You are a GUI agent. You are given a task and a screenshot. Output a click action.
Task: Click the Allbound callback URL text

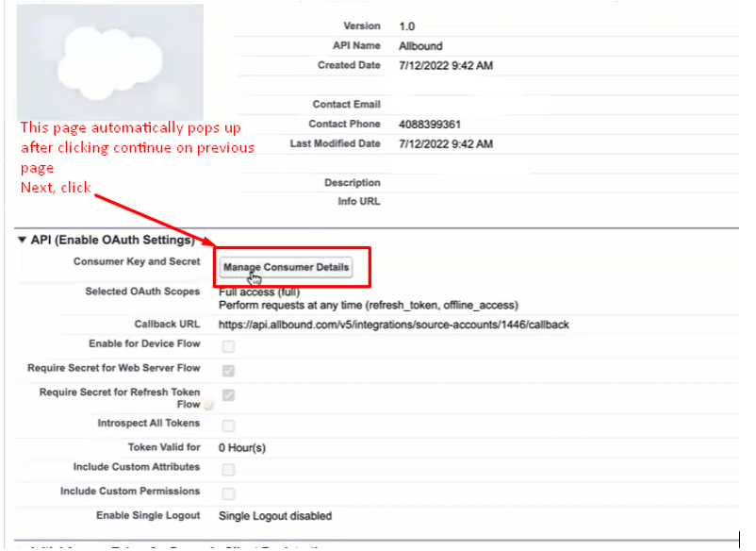[x=393, y=325]
